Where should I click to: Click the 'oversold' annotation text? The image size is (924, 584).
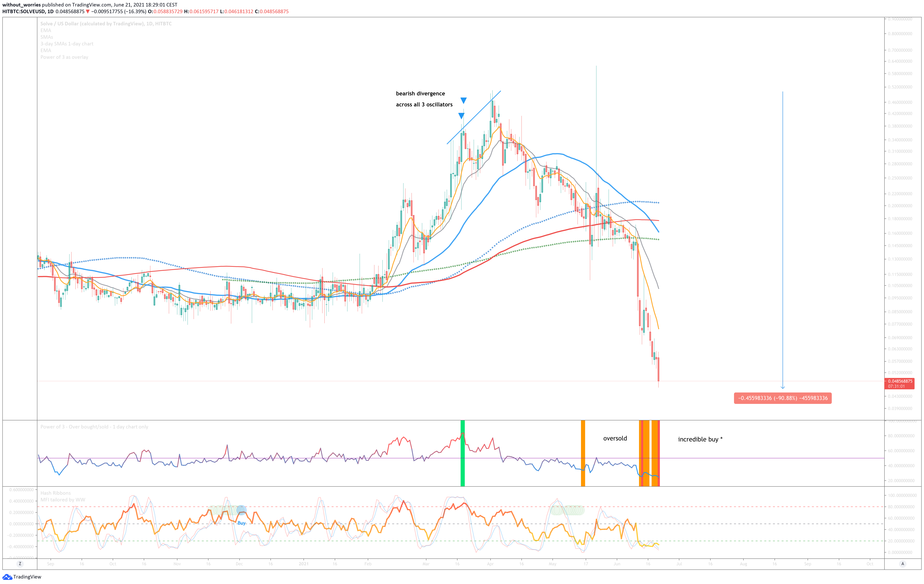coord(615,438)
